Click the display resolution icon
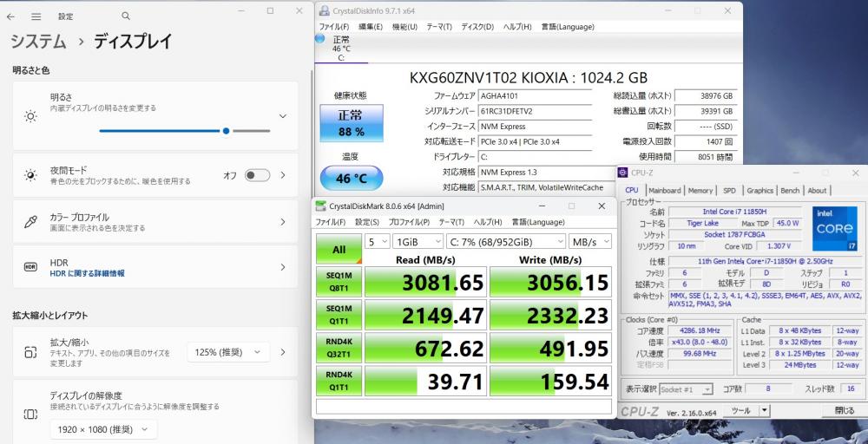The image size is (868, 444). (30, 415)
